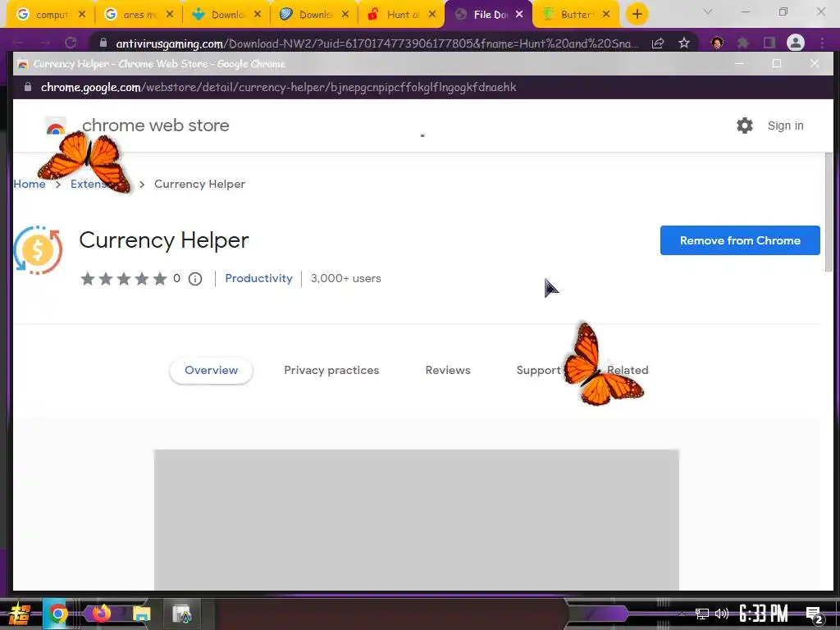Toggle the side panel icon

pyautogui.click(x=769, y=43)
